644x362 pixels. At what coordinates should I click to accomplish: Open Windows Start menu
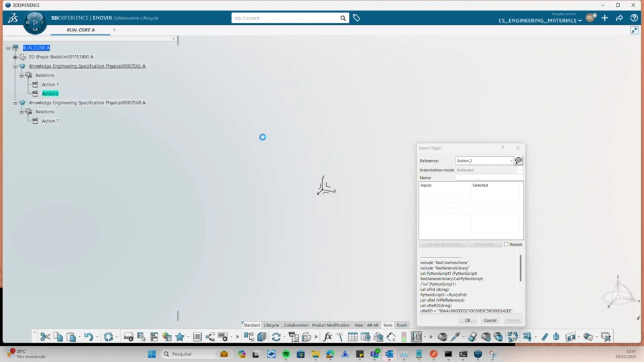(x=152, y=354)
